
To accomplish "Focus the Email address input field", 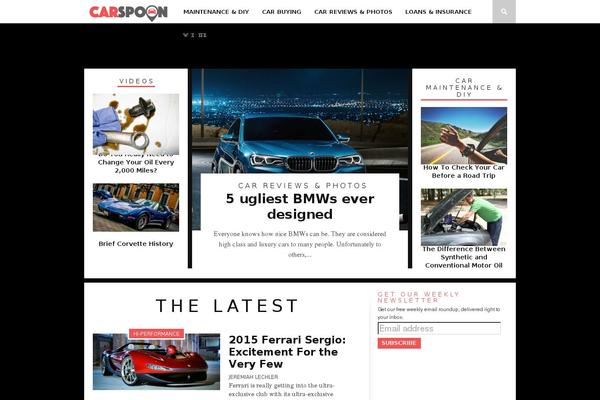I will point(439,328).
